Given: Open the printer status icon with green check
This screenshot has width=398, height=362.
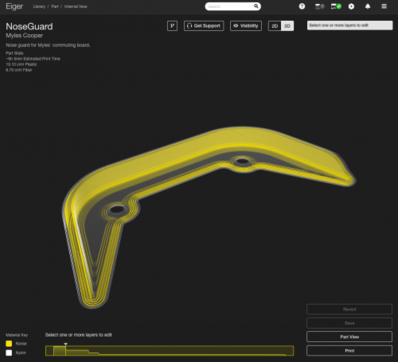Looking at the screenshot, I should pyautogui.click(x=336, y=6).
